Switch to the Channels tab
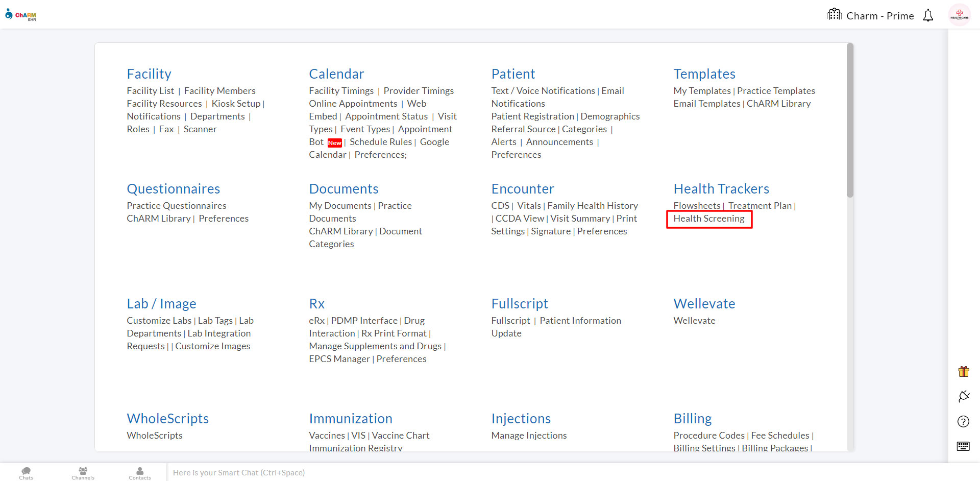 pyautogui.click(x=83, y=473)
